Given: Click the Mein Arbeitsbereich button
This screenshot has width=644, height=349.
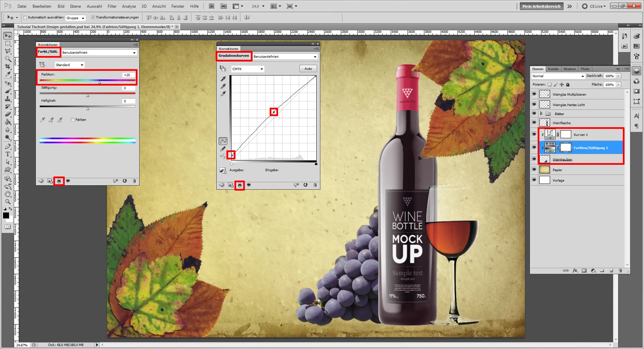Looking at the screenshot, I should [541, 6].
